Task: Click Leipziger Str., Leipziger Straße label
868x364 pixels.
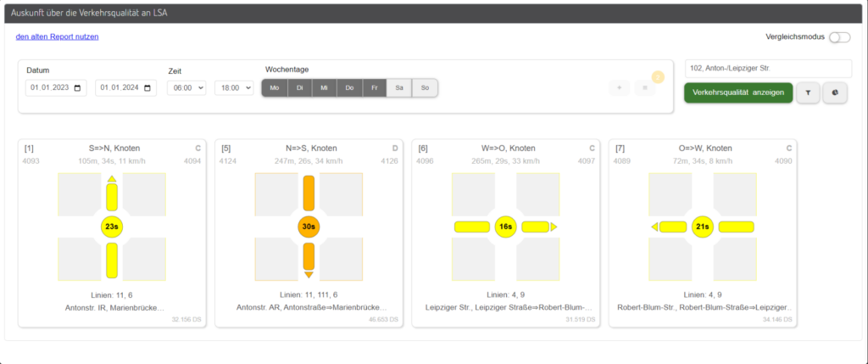Action: (509, 307)
